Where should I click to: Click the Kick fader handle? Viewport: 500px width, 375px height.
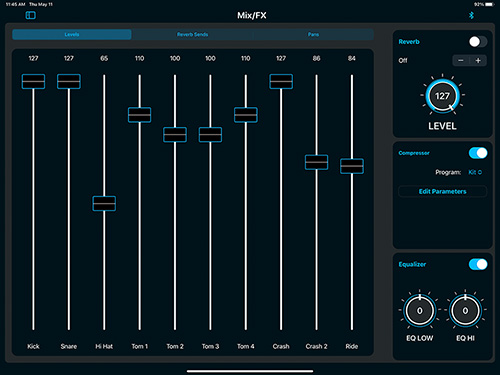[33, 81]
